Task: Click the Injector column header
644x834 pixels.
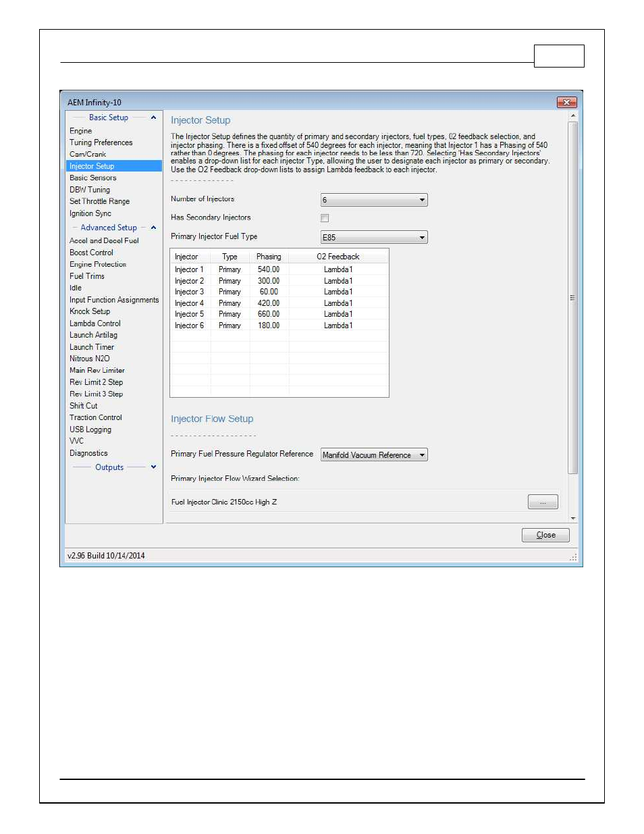Action: coord(190,257)
